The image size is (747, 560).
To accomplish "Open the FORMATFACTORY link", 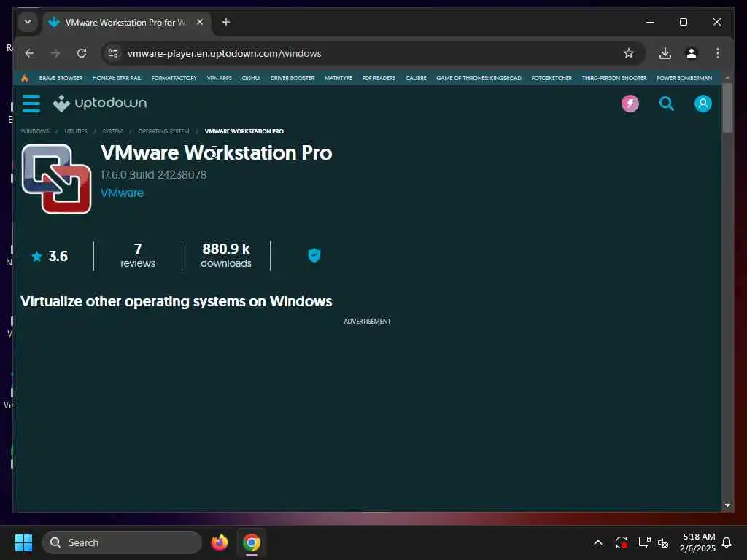I will [174, 78].
